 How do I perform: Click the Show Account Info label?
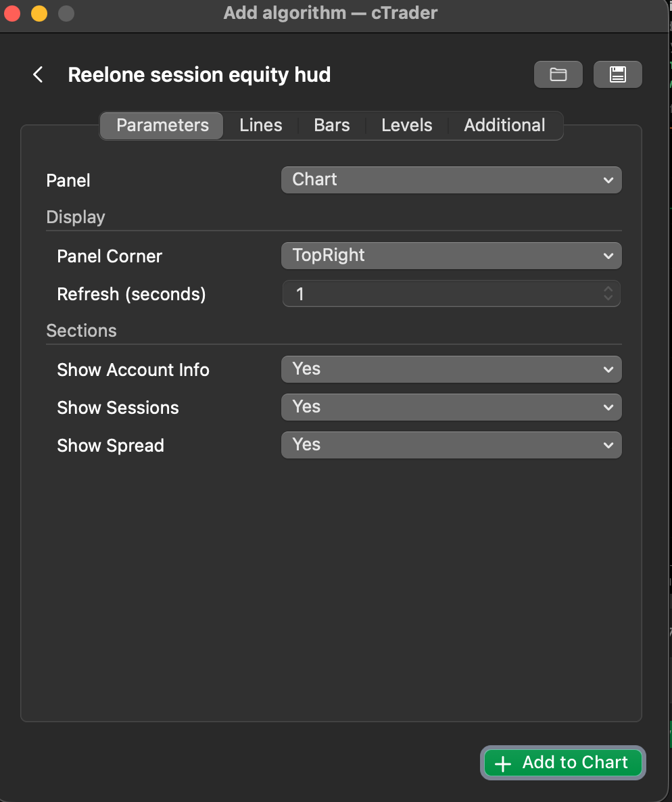(133, 369)
